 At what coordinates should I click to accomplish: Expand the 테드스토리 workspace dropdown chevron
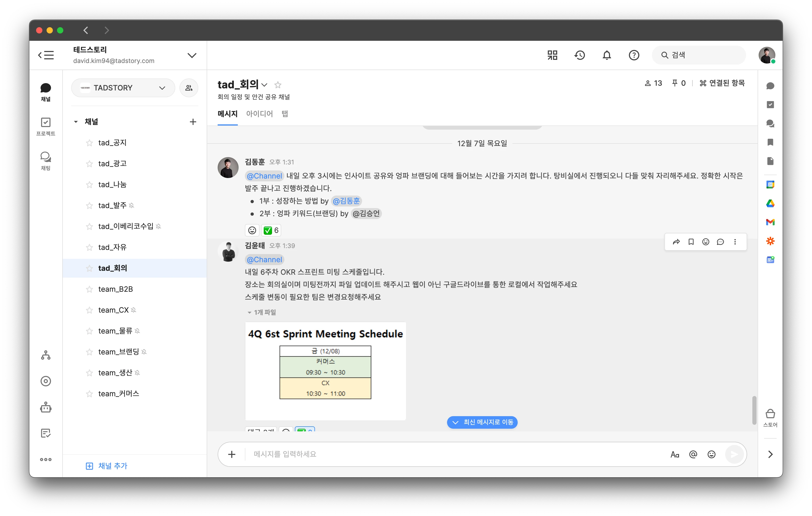192,55
